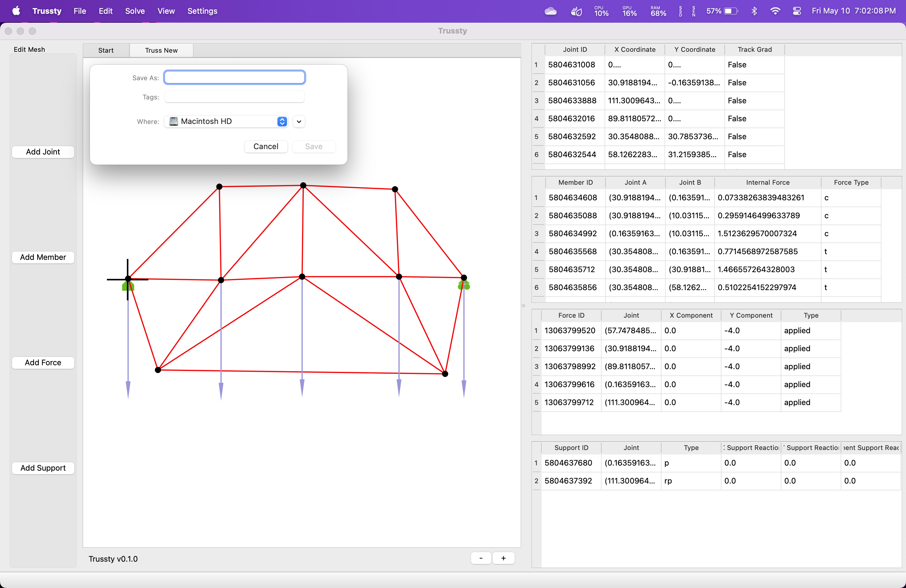Zoom in with the plus button
This screenshot has height=588, width=906.
point(504,558)
